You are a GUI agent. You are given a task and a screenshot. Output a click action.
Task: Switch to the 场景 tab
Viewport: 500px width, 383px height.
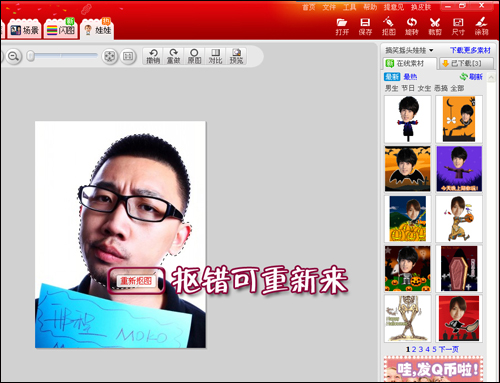click(24, 30)
